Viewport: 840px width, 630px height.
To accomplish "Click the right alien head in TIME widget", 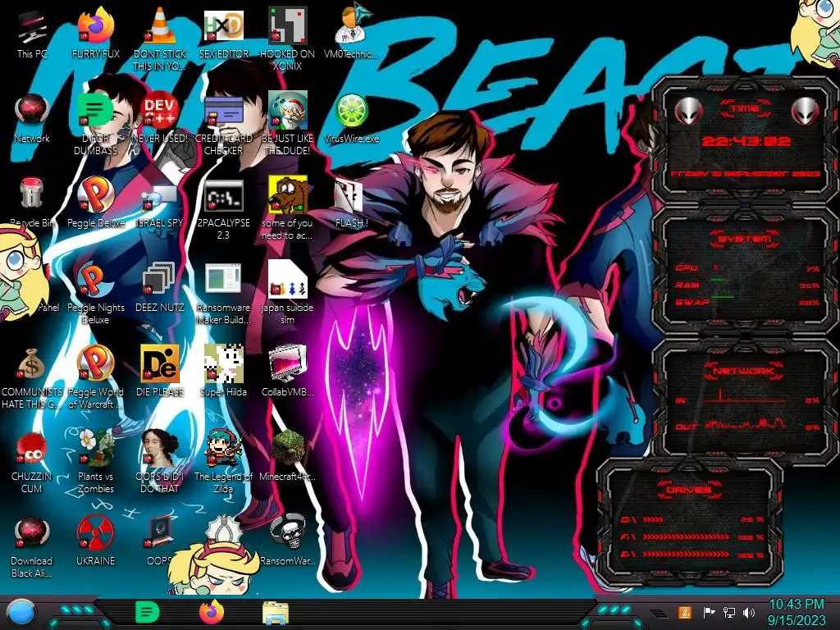I will coord(805,111).
